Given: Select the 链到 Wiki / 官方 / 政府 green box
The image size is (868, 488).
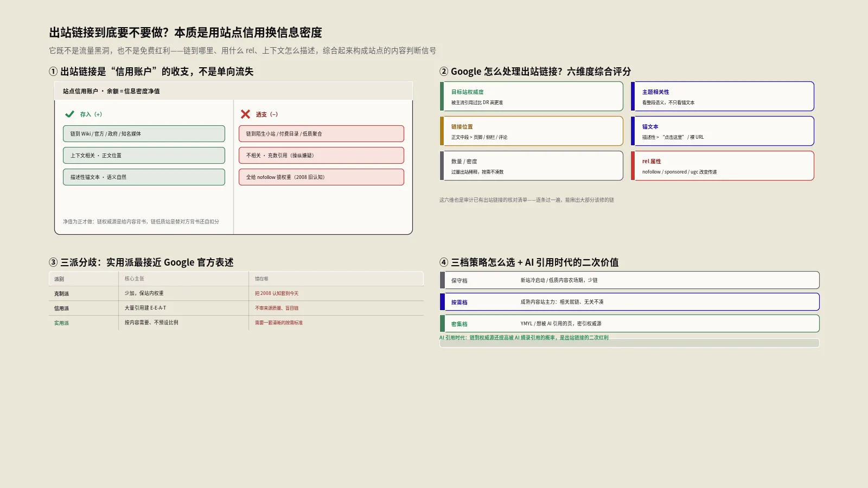Looking at the screenshot, I should 144,134.
